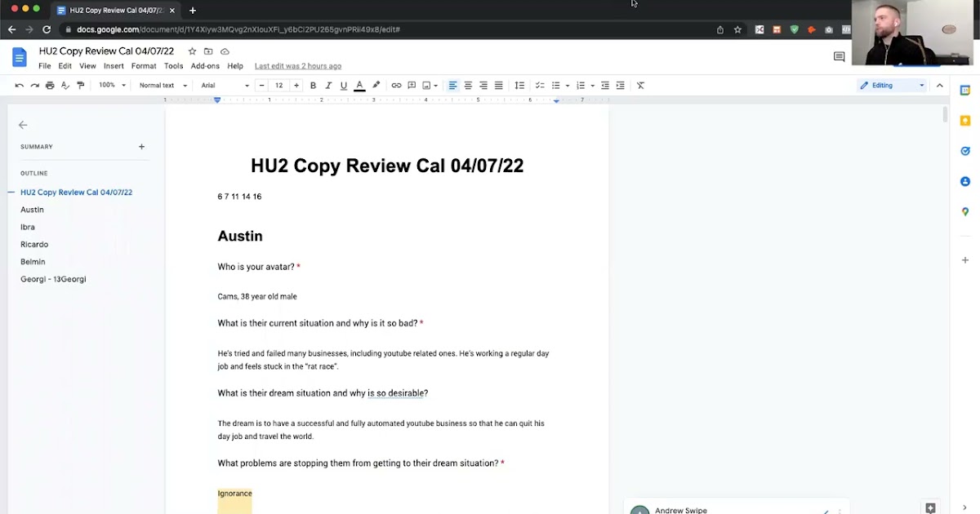Click the font size field showing 12
The height and width of the screenshot is (514, 980).
pyautogui.click(x=278, y=86)
